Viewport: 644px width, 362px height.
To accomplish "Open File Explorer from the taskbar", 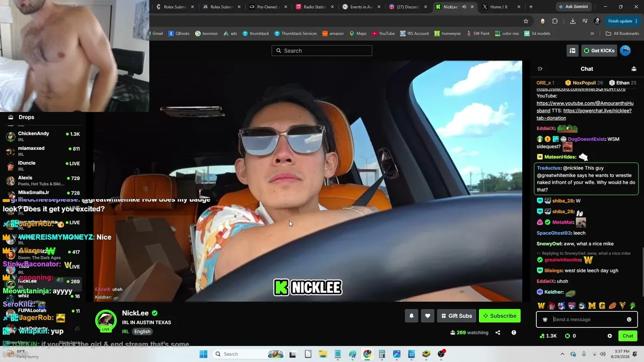I will point(323,354).
